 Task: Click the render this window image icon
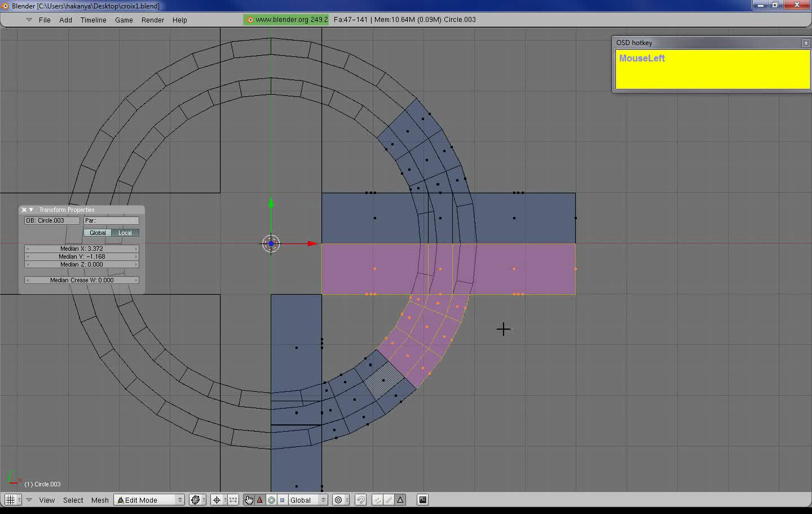pos(423,500)
